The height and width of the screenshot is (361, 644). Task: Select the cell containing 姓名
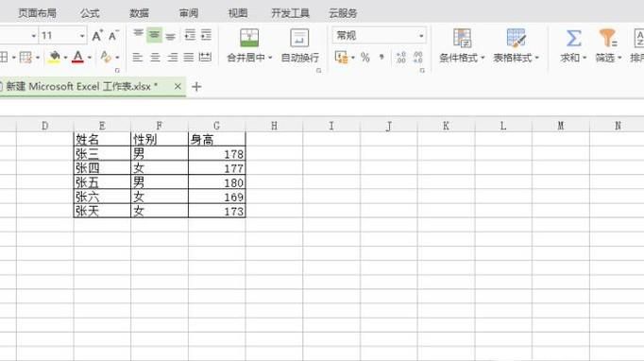pyautogui.click(x=102, y=139)
